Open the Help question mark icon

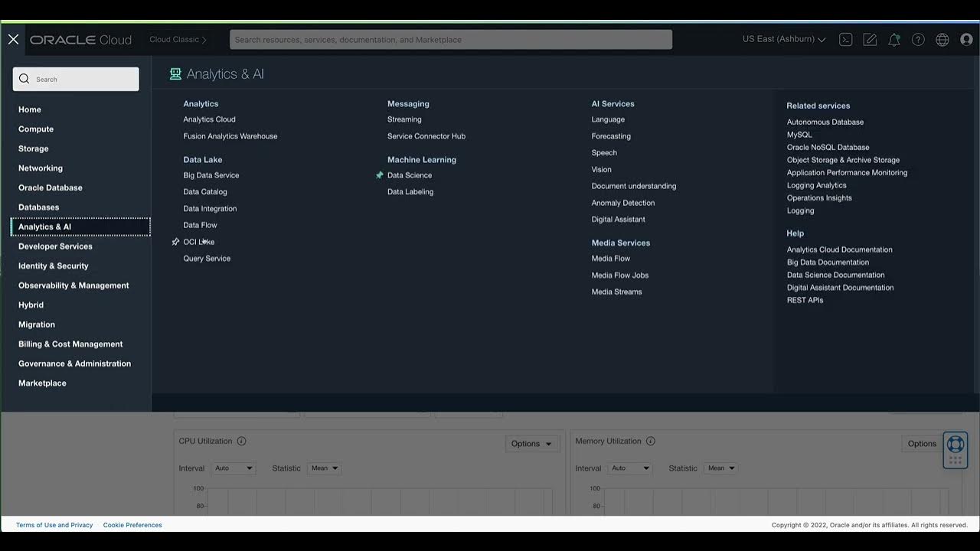(918, 40)
